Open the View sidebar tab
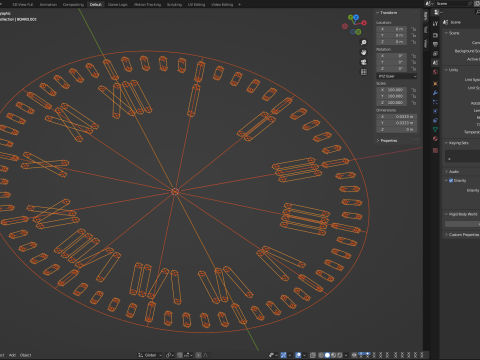The image size is (480, 360). (426, 43)
